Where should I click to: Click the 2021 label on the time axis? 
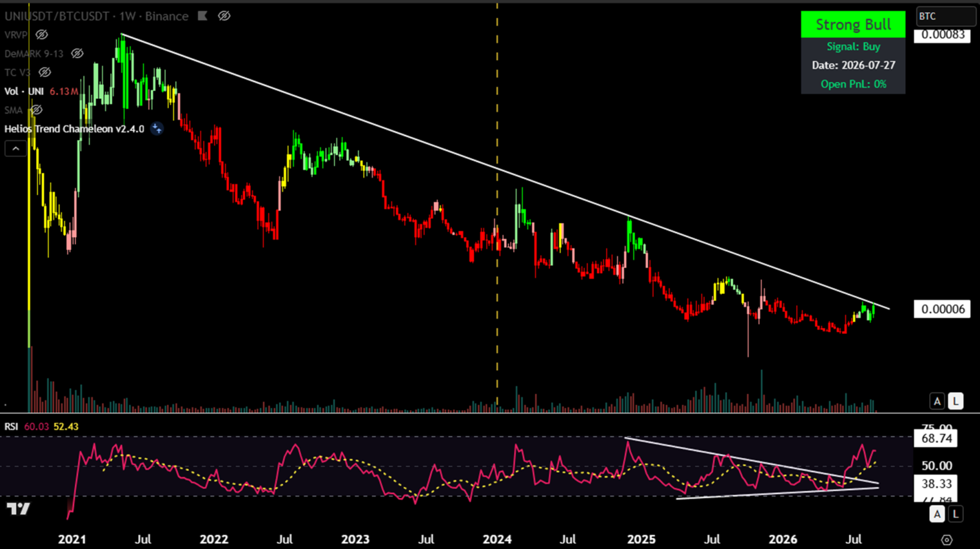72,539
